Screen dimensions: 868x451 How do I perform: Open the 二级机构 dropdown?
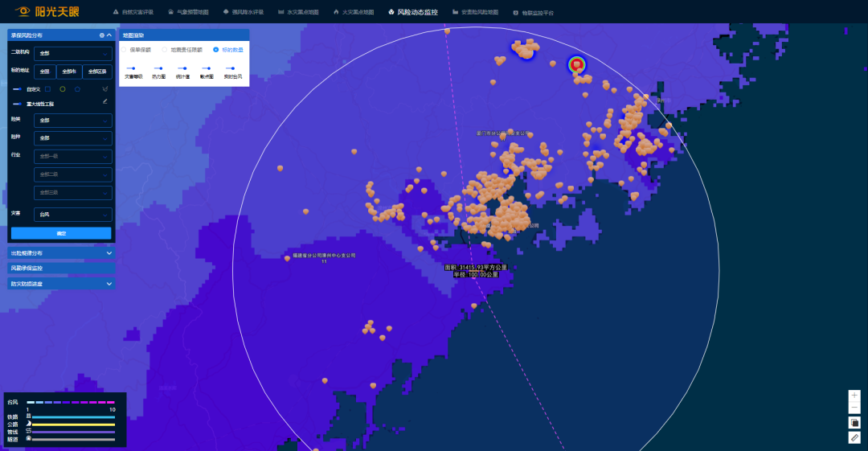point(72,53)
